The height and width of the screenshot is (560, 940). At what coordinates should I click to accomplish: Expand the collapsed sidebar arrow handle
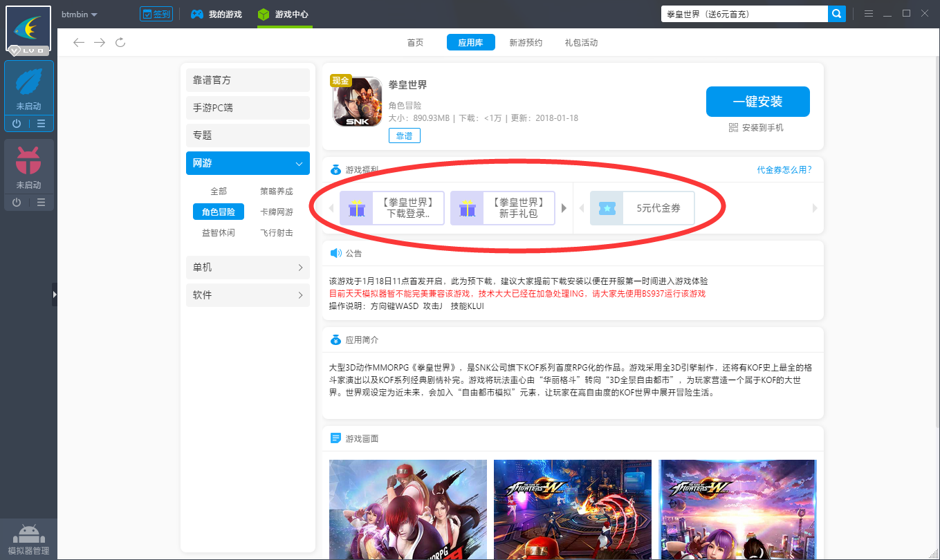pos(55,294)
